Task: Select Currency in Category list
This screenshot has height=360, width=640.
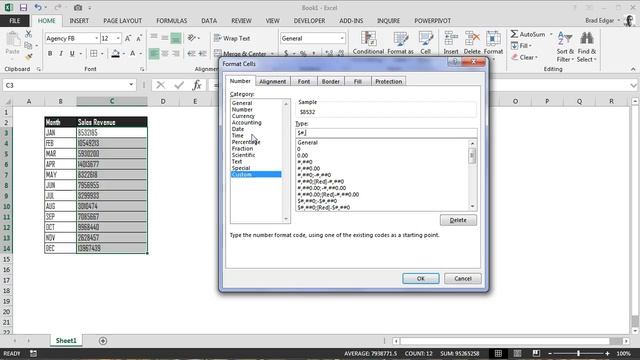Action: coord(243,116)
